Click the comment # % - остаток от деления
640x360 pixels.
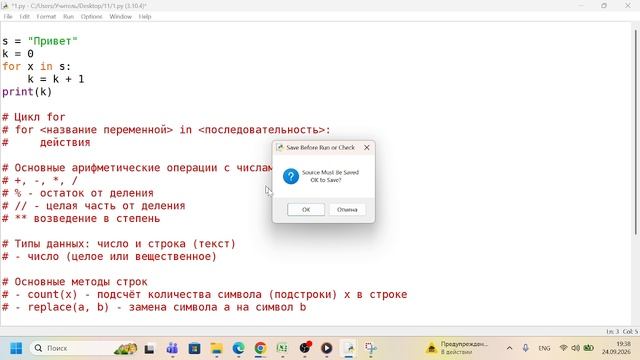(x=78, y=193)
